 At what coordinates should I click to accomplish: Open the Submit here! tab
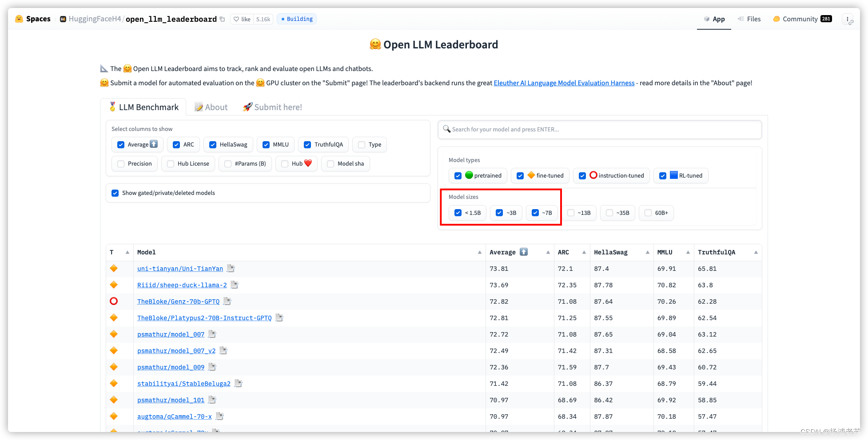272,107
